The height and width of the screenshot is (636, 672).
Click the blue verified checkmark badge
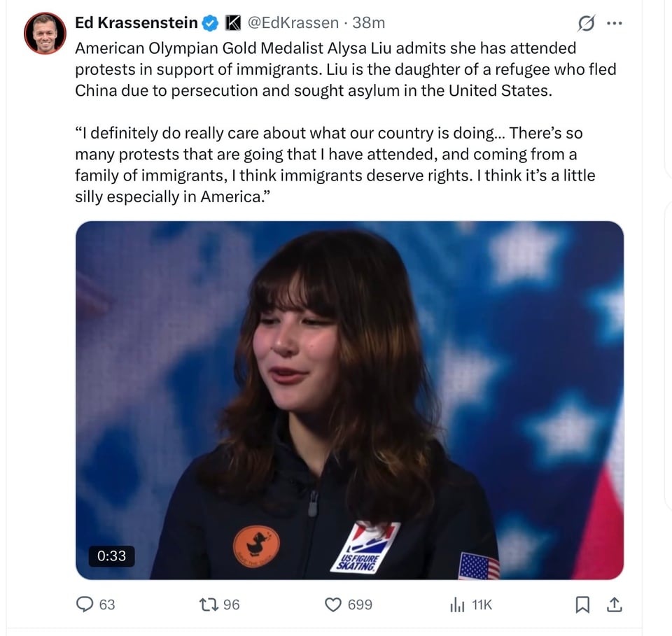[210, 23]
